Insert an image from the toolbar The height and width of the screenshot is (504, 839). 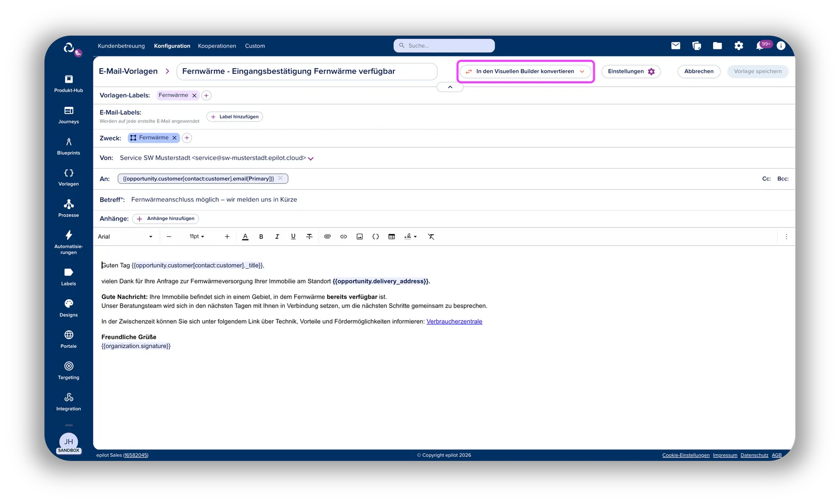click(360, 237)
